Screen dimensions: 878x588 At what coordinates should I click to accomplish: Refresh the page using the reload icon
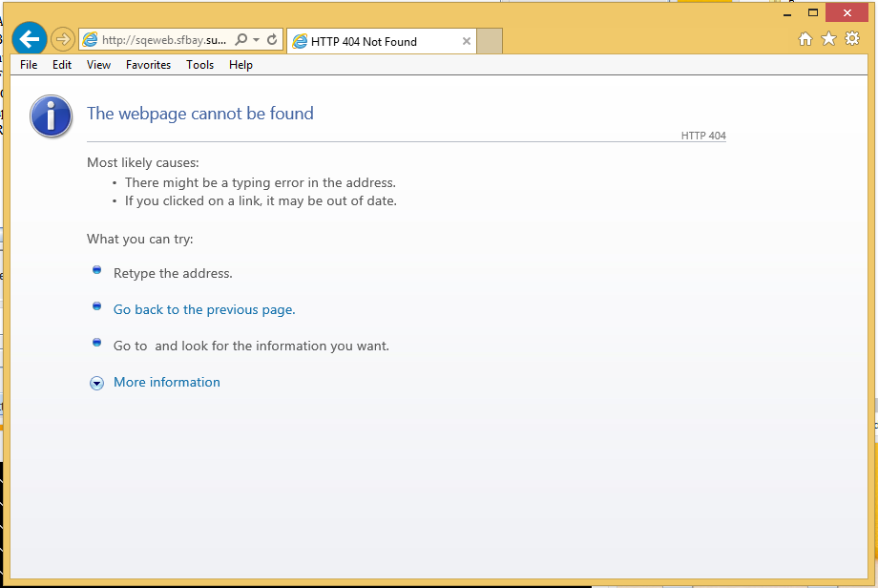272,40
